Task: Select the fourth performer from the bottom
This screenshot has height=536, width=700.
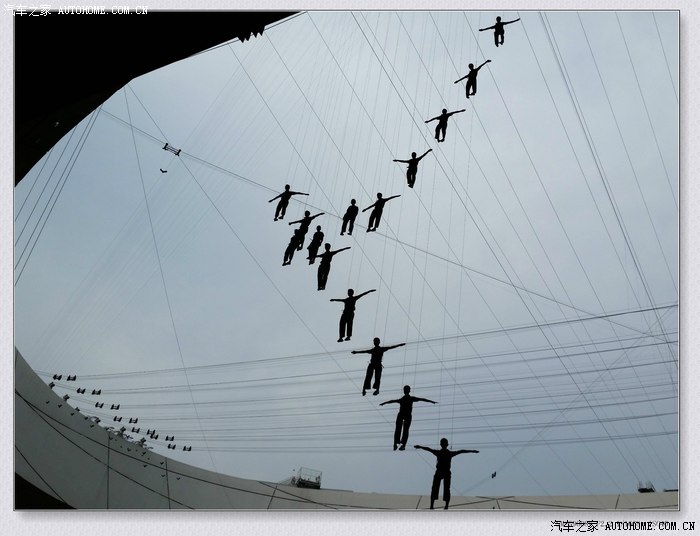Action: (x=348, y=314)
